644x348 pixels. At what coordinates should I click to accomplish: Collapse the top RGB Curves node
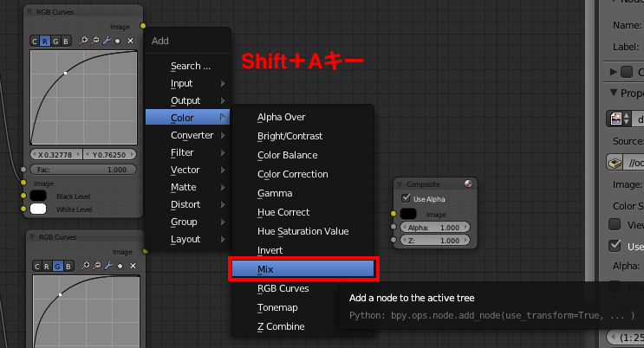point(29,12)
